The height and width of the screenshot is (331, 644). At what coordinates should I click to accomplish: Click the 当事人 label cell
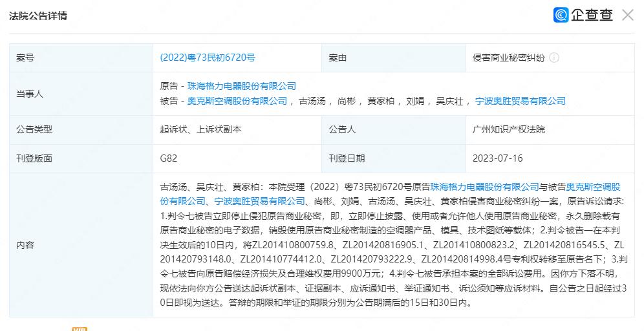tap(81, 94)
